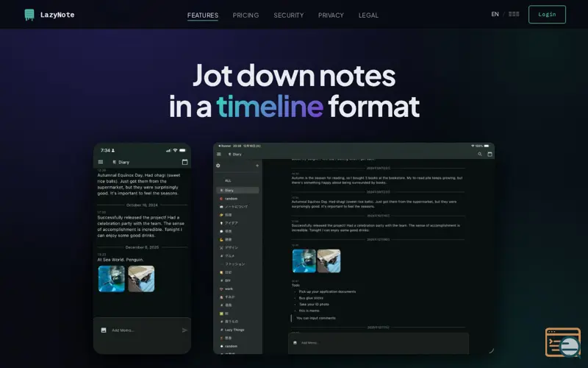This screenshot has width=588, height=368.
Task: Click the Login button
Action: pyautogui.click(x=547, y=14)
